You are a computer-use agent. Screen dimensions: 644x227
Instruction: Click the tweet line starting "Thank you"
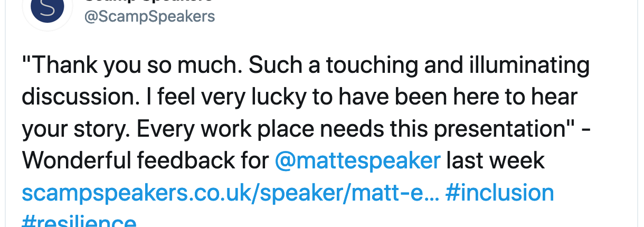pos(306,66)
